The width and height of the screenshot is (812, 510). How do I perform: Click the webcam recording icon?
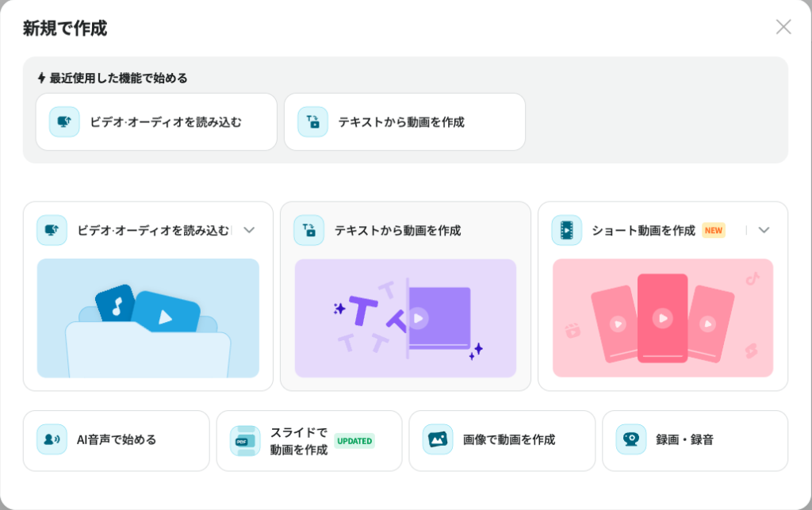point(630,440)
